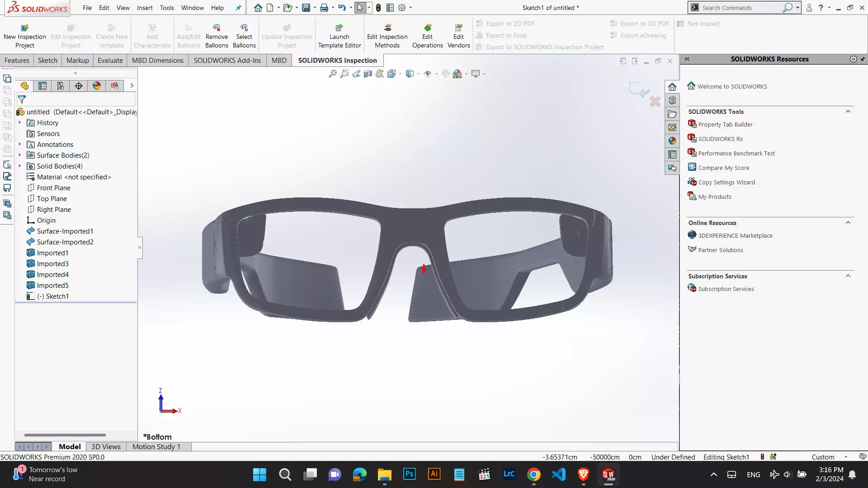Viewport: 868px width, 488px height.
Task: Click Previous View icon
Action: pyautogui.click(x=356, y=74)
